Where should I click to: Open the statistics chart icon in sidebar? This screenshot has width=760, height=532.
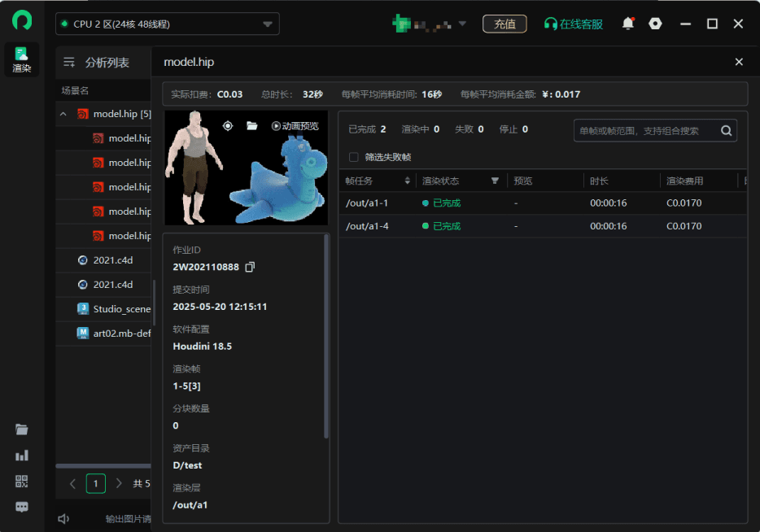click(22, 456)
